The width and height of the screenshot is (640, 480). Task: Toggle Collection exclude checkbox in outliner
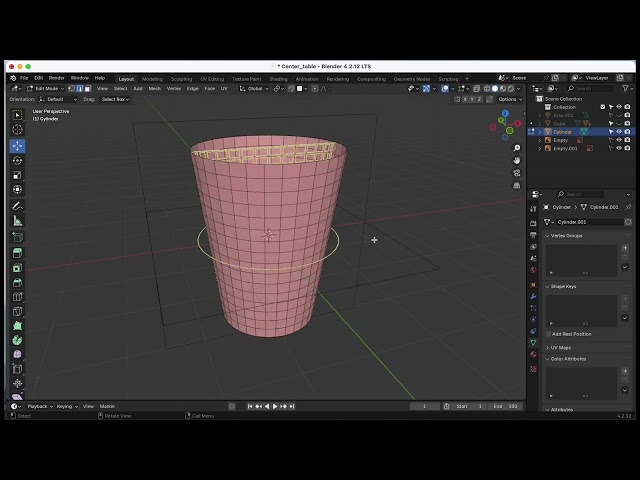[603, 107]
